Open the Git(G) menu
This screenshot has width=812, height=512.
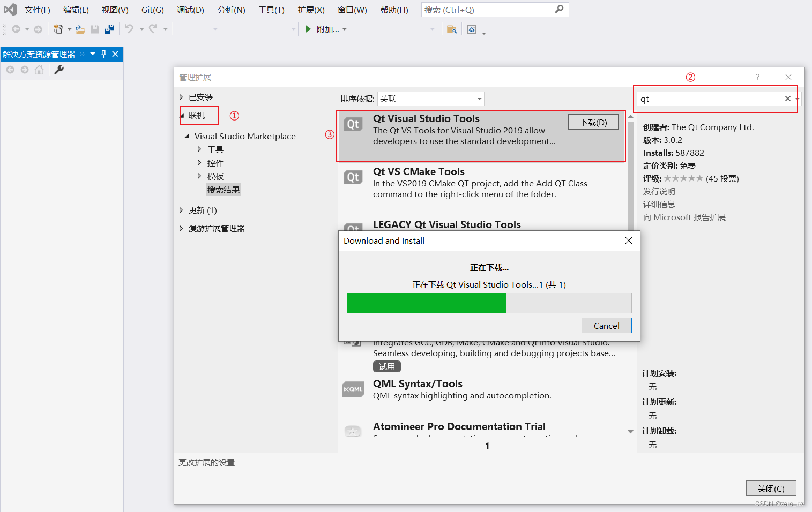point(153,10)
